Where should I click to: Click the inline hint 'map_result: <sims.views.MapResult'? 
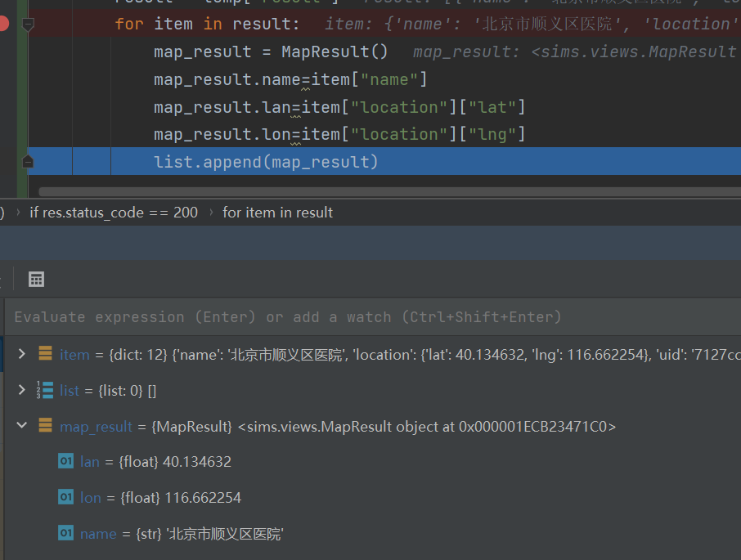(575, 52)
